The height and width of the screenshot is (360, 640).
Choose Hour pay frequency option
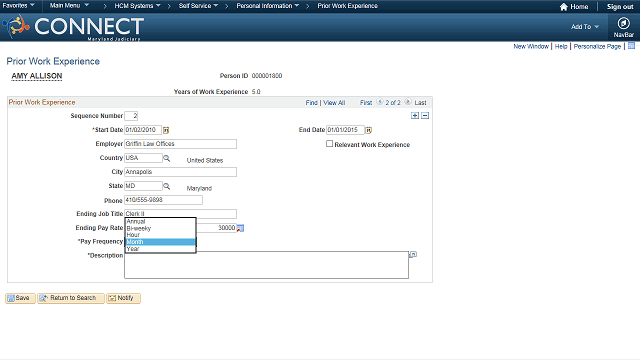pos(160,235)
